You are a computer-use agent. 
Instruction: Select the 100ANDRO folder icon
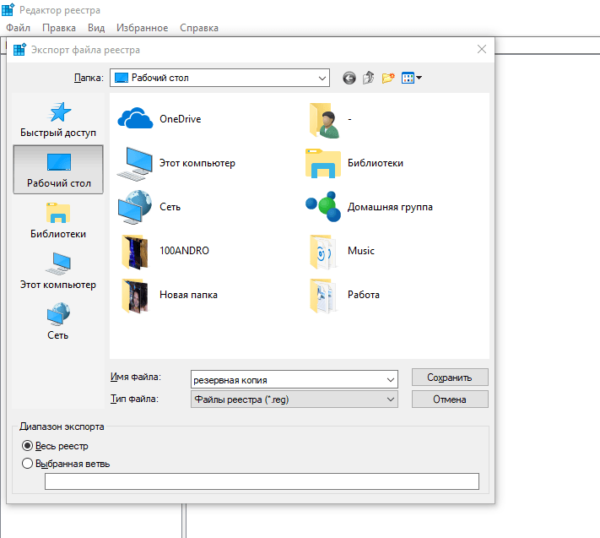pyautogui.click(x=135, y=251)
